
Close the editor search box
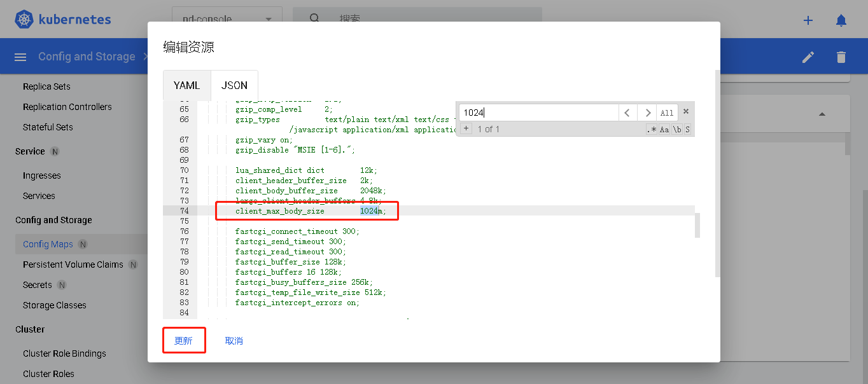pyautogui.click(x=686, y=112)
